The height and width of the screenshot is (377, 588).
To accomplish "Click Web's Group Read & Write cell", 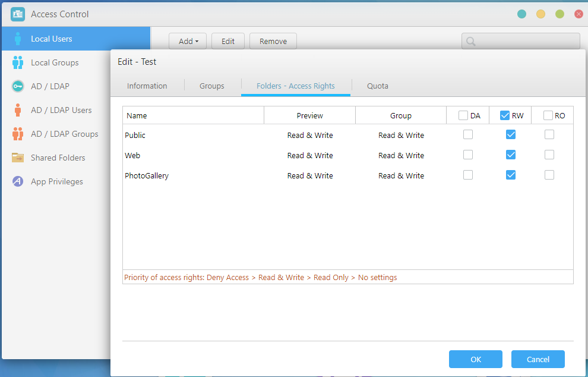I will pyautogui.click(x=402, y=155).
